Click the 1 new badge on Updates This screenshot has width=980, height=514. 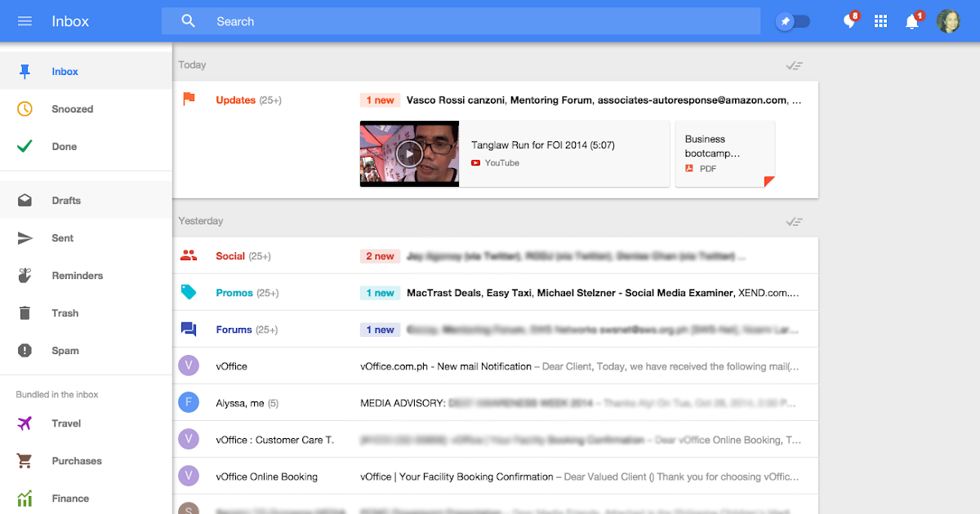[x=380, y=100]
